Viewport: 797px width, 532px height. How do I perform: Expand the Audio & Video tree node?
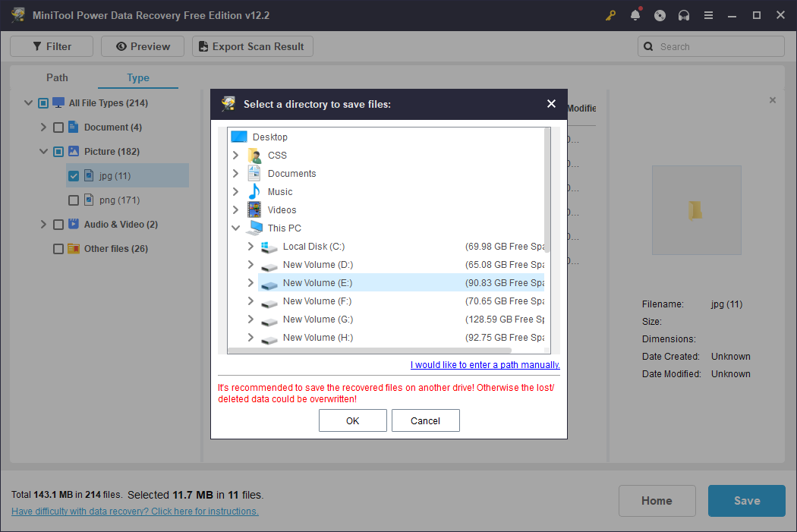43,224
